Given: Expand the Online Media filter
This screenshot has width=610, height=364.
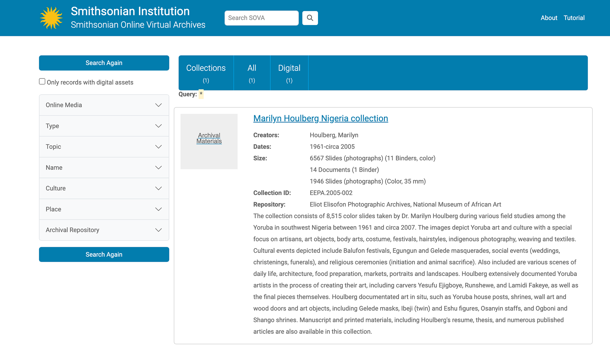Looking at the screenshot, I should [104, 105].
